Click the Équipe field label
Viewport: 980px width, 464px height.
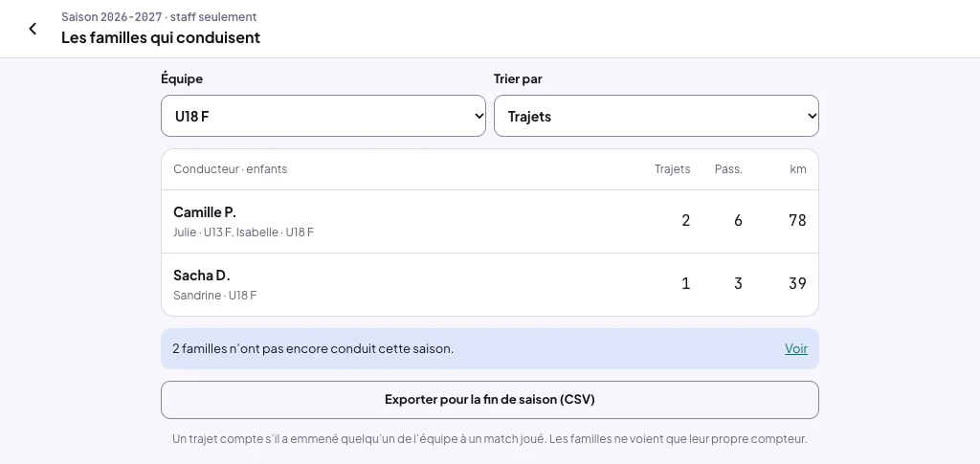pos(182,79)
